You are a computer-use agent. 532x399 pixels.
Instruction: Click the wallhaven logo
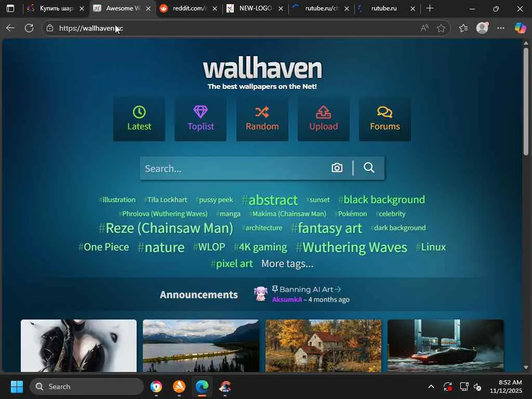[262, 69]
